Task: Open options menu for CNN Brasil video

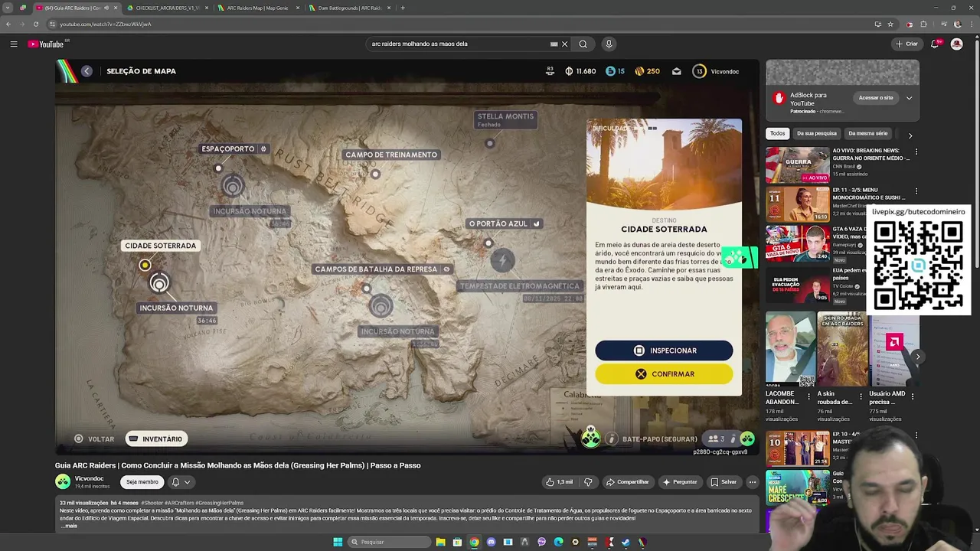Action: pos(916,152)
